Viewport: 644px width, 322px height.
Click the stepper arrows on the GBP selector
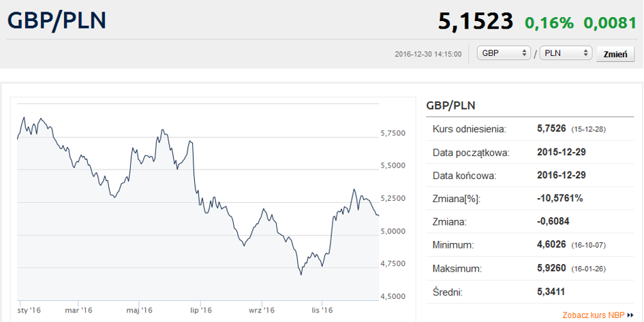pyautogui.click(x=523, y=53)
